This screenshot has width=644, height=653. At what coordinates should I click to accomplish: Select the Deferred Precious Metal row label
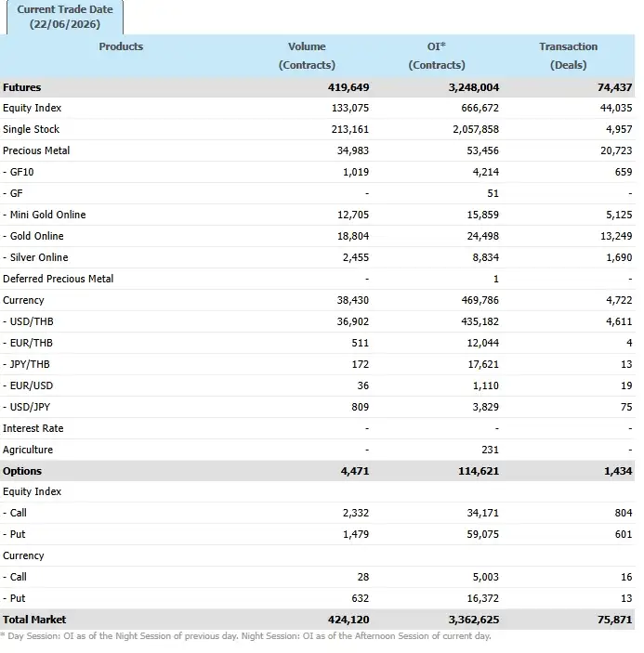click(58, 279)
